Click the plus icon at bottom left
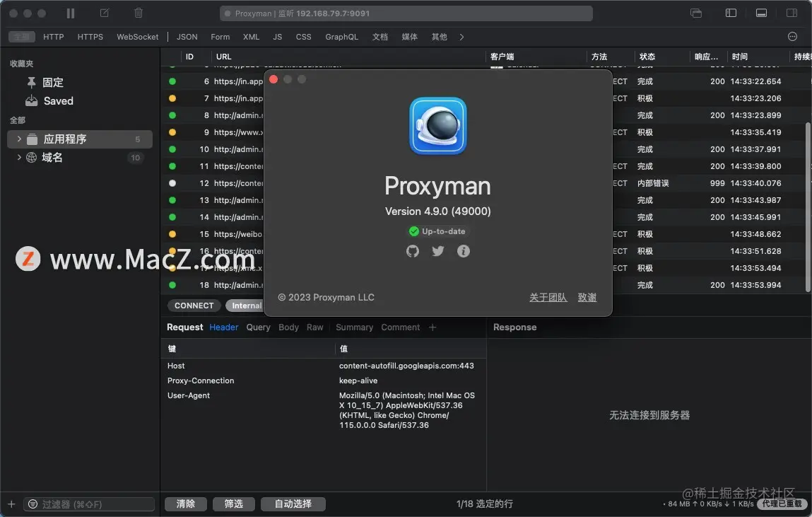This screenshot has width=812, height=517. pos(11,504)
